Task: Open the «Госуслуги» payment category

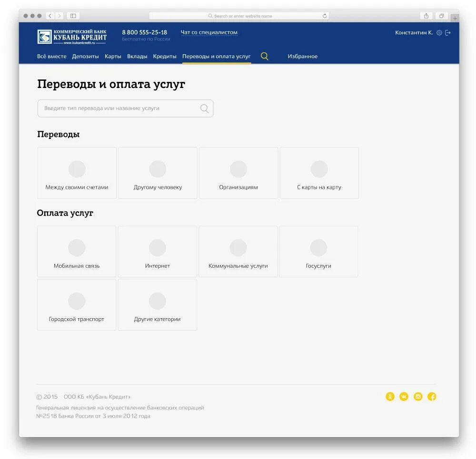Action: click(x=319, y=251)
